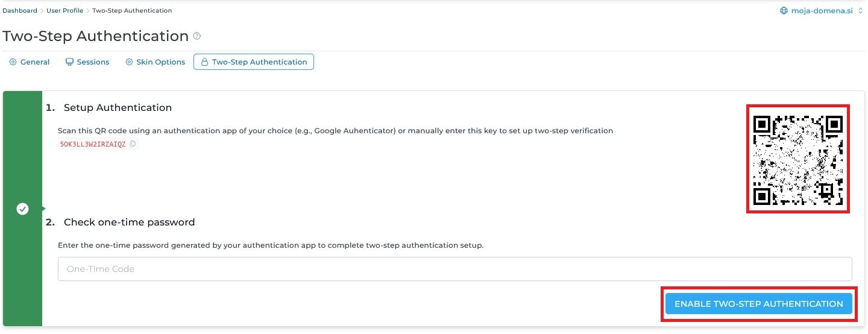
Task: Click the green checkmark circle in the sidebar
Action: coord(22,209)
